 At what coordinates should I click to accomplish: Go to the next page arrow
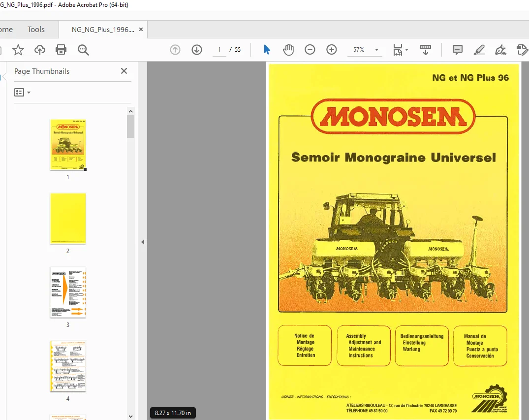click(197, 50)
